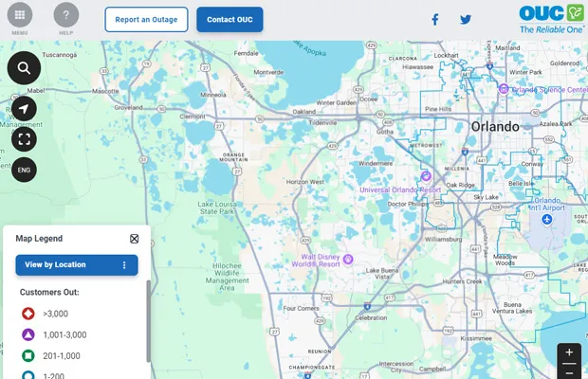Close the Map Legend panel
The height and width of the screenshot is (379, 588).
(x=134, y=239)
